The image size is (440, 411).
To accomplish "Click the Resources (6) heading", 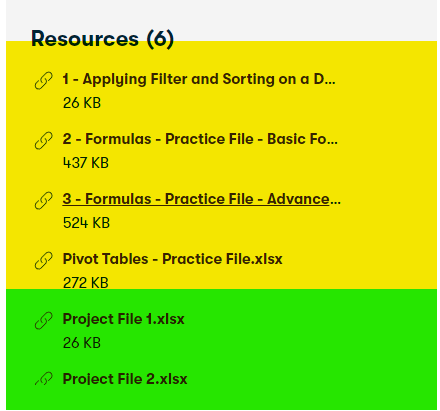I will [102, 39].
